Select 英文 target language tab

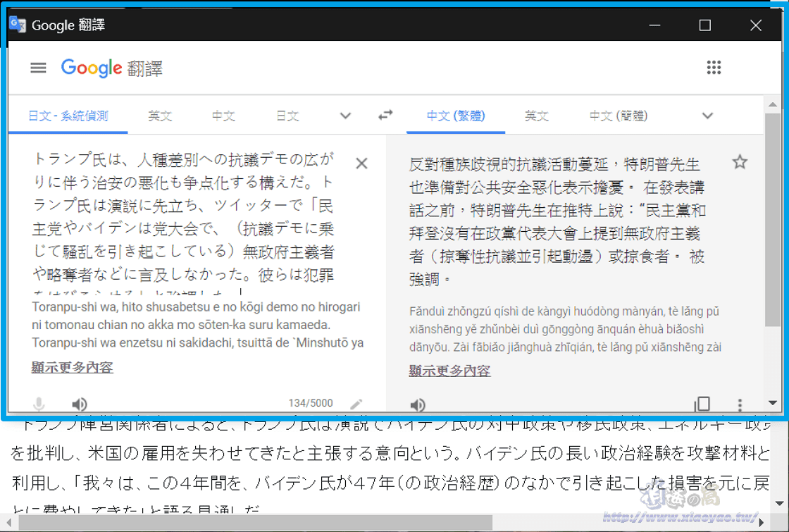(536, 116)
